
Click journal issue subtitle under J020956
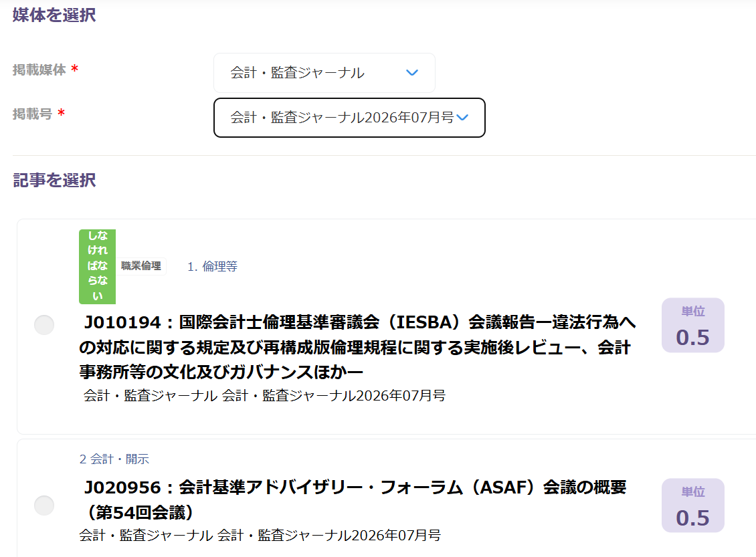point(260,536)
